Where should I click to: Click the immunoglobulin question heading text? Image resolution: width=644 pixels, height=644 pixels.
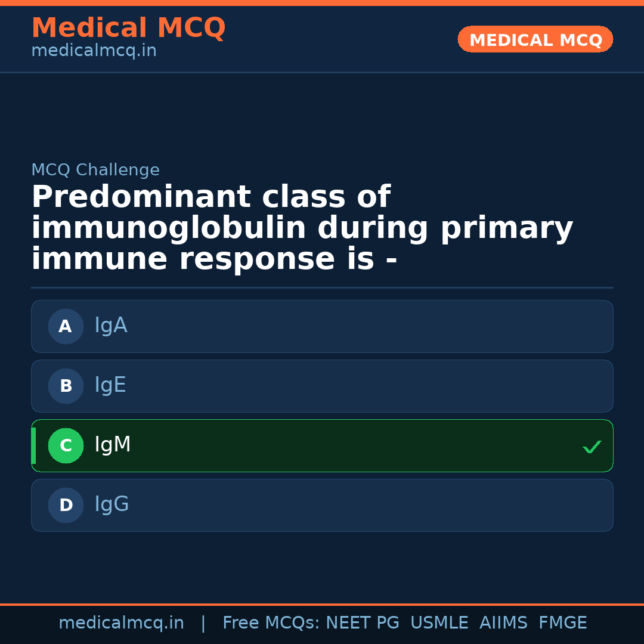tap(302, 228)
